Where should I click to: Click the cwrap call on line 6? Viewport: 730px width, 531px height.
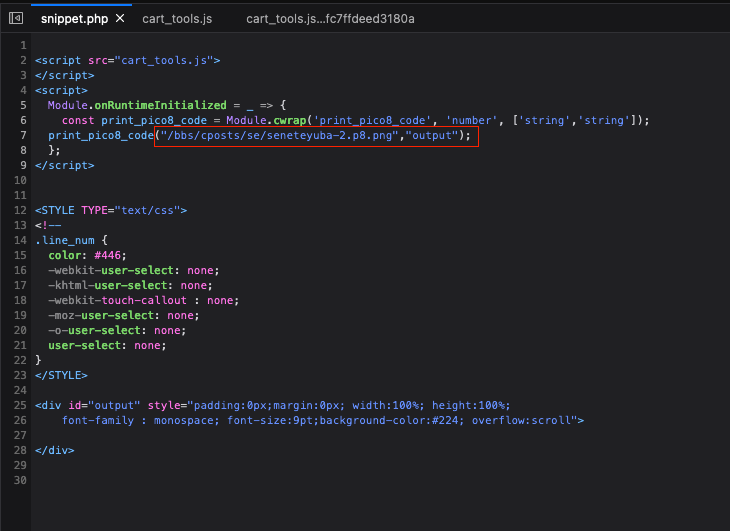click(x=290, y=121)
